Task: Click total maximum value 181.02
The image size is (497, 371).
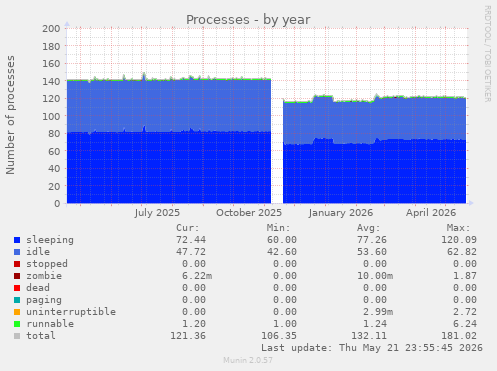Action: pos(459,336)
